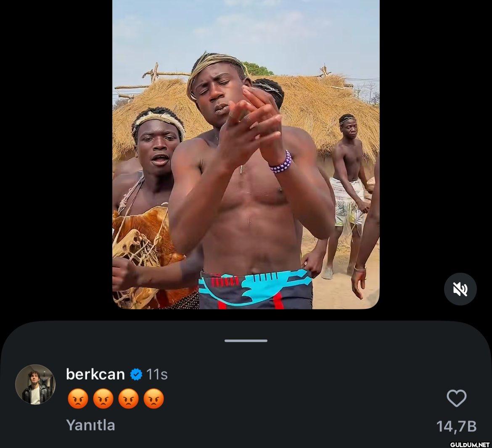Open berkcan's profile picture avatar
This screenshot has width=492, height=448.
click(35, 385)
